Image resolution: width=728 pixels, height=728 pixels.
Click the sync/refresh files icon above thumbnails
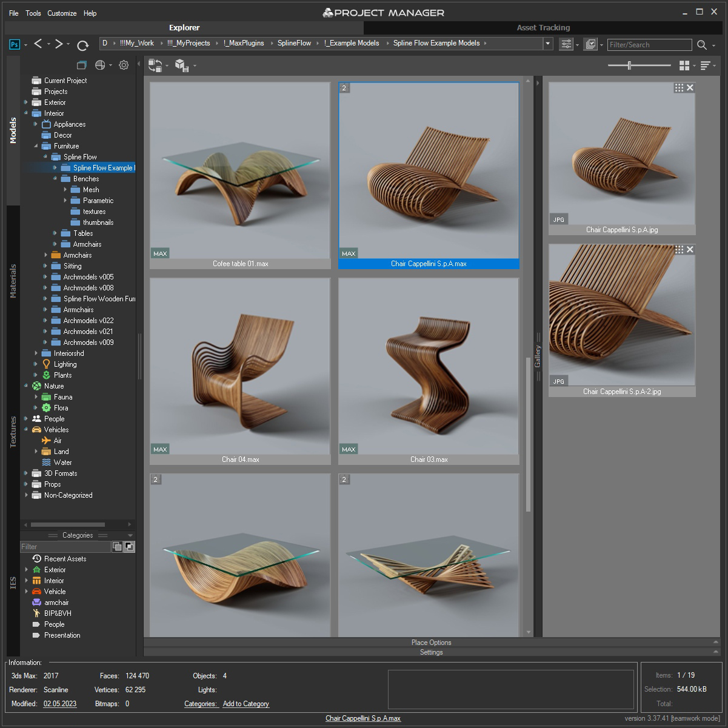click(155, 65)
